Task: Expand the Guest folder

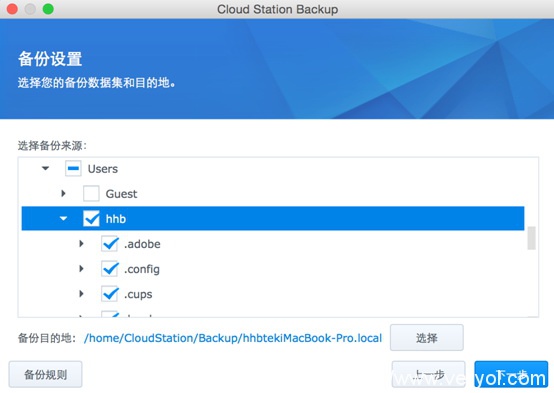Action: click(63, 193)
